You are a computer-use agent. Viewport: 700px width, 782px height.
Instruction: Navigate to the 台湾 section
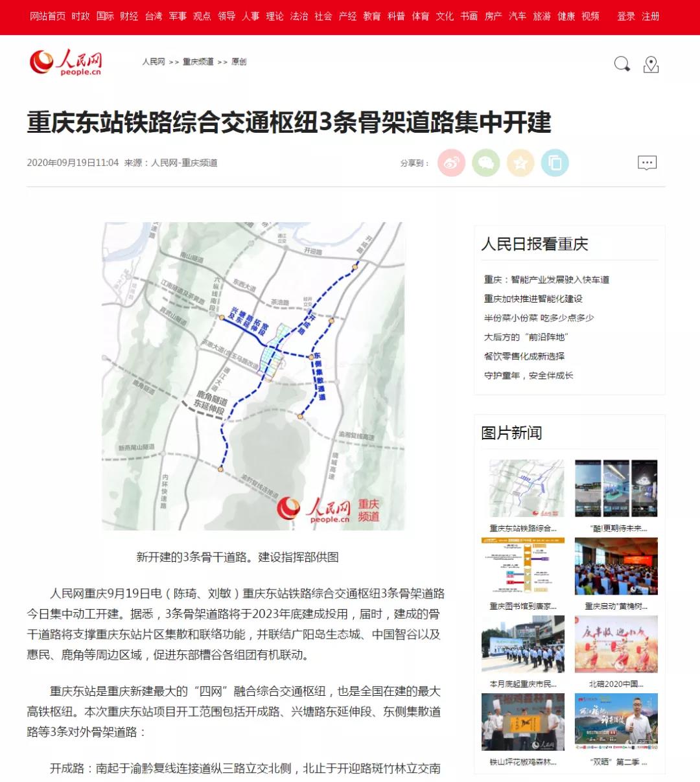tap(154, 16)
